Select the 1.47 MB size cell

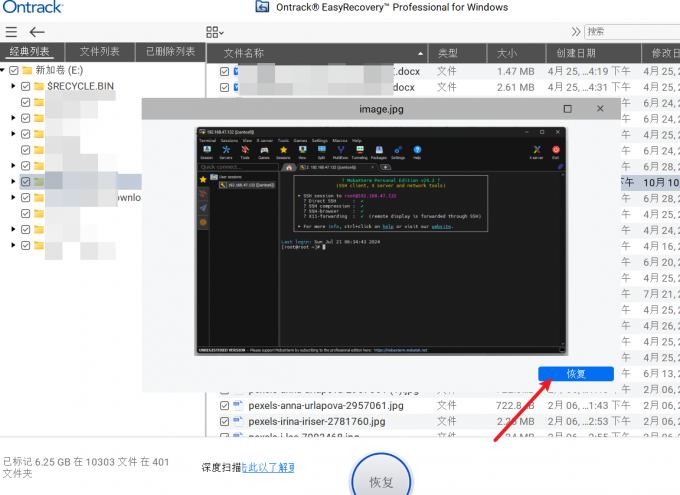[x=515, y=72]
